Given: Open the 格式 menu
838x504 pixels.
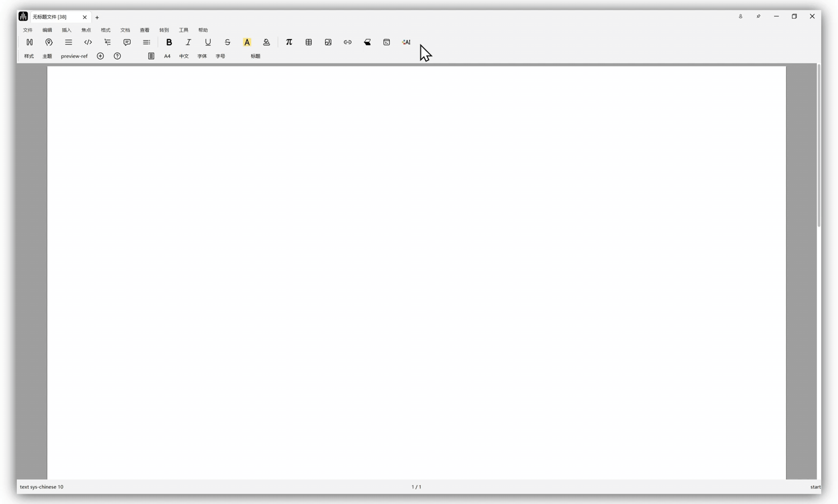Looking at the screenshot, I should click(x=106, y=30).
